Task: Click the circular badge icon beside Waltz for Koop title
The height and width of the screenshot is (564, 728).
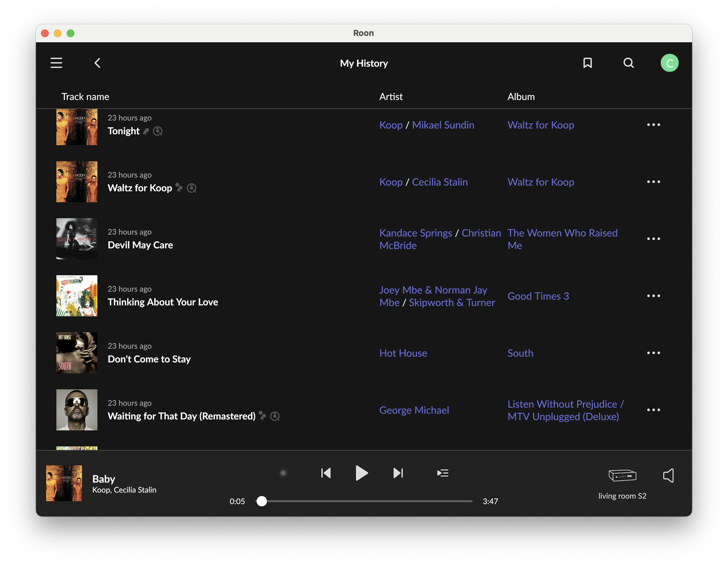Action: [192, 188]
